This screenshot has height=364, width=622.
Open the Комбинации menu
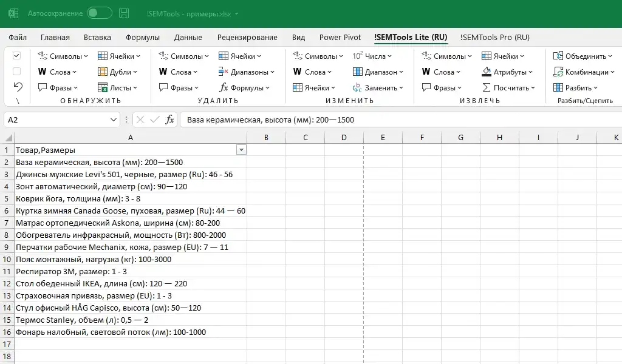point(584,72)
